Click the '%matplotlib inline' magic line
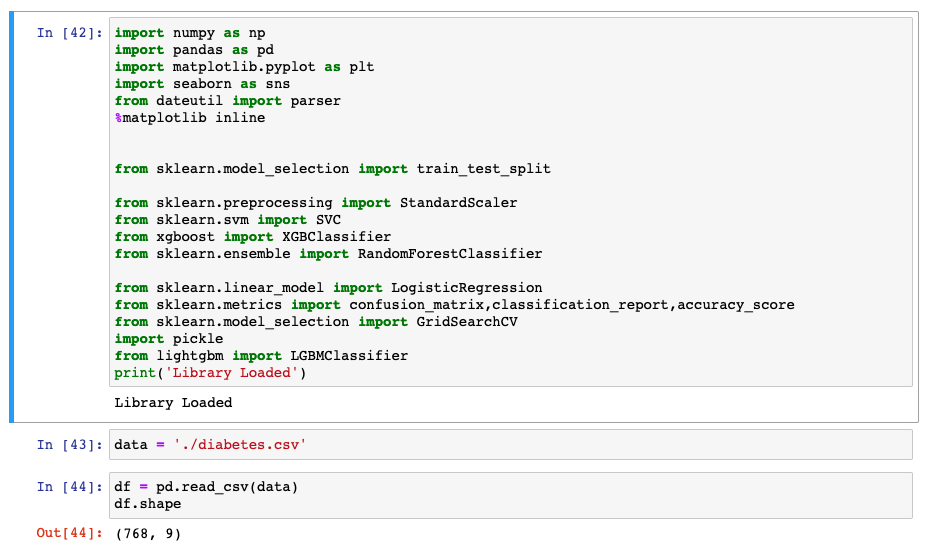925x551 pixels. click(190, 118)
